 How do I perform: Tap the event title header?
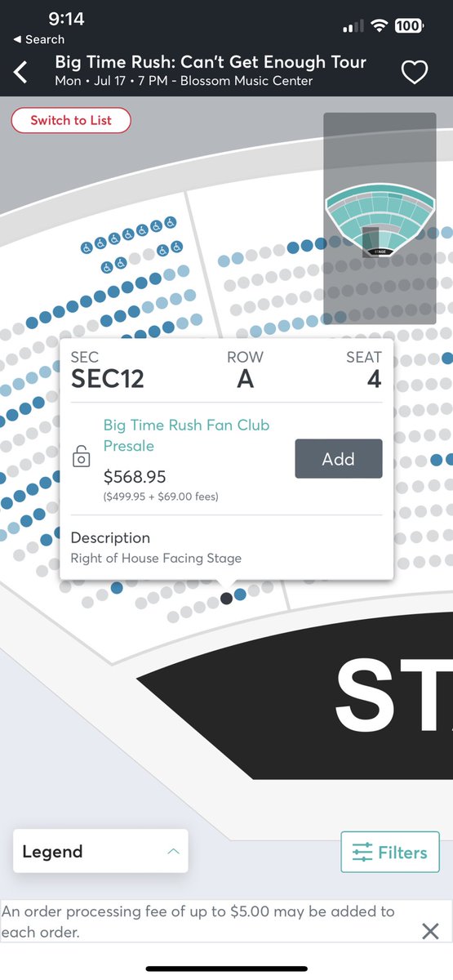click(211, 62)
